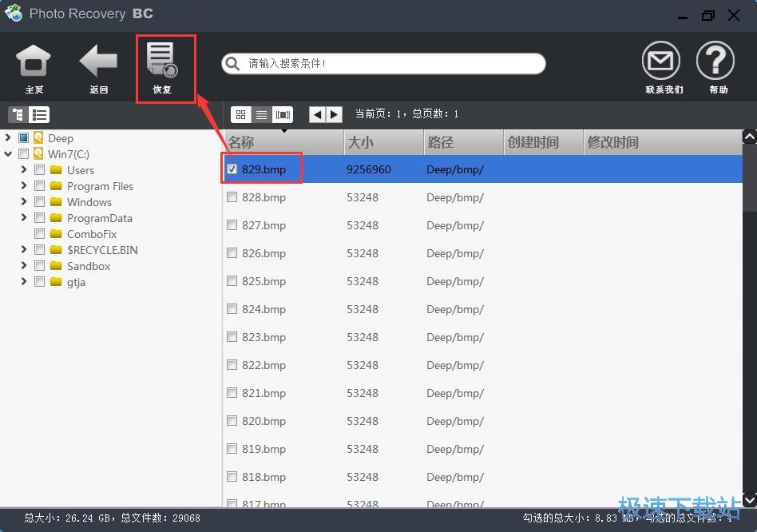This screenshot has height=532, width=757.
Task: Switch left panel to tree view
Action: click(x=18, y=114)
